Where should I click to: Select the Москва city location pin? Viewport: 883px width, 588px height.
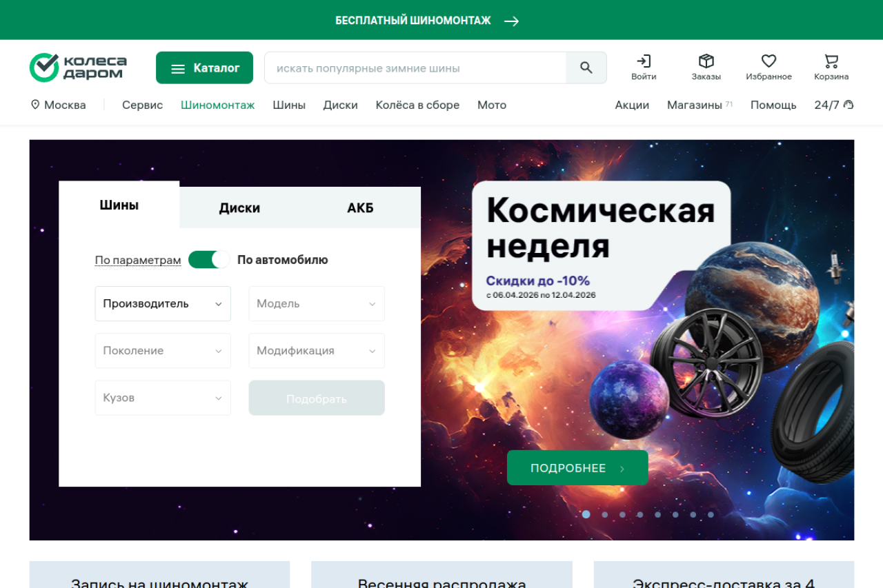coord(35,105)
